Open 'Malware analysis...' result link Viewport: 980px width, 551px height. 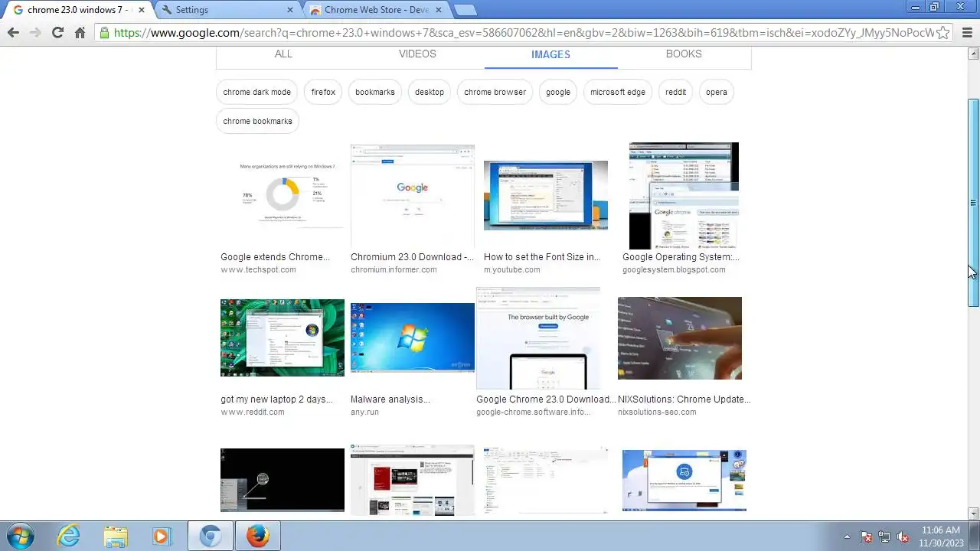tap(390, 399)
